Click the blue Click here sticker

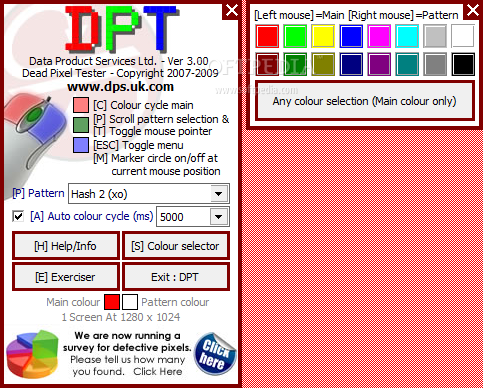pos(215,354)
